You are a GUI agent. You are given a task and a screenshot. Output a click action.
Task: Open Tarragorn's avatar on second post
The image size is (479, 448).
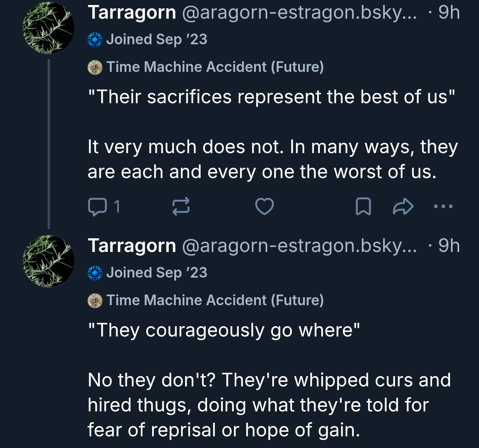49,261
